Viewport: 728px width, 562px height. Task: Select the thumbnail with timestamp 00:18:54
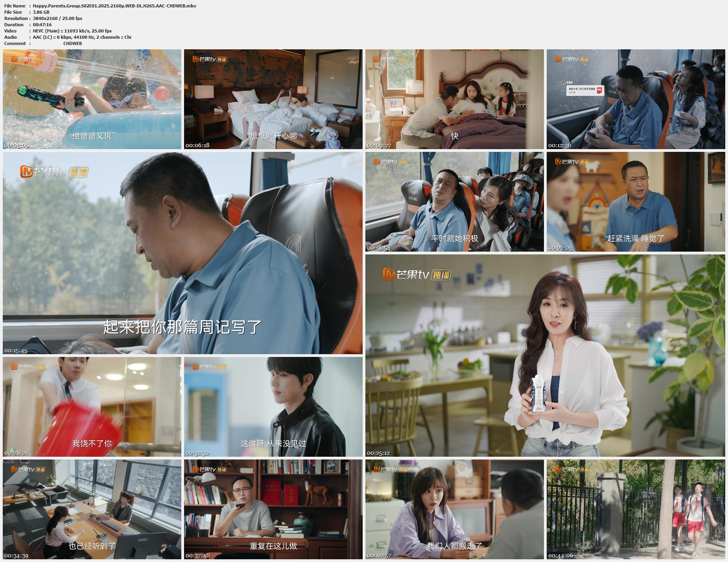[x=454, y=202]
